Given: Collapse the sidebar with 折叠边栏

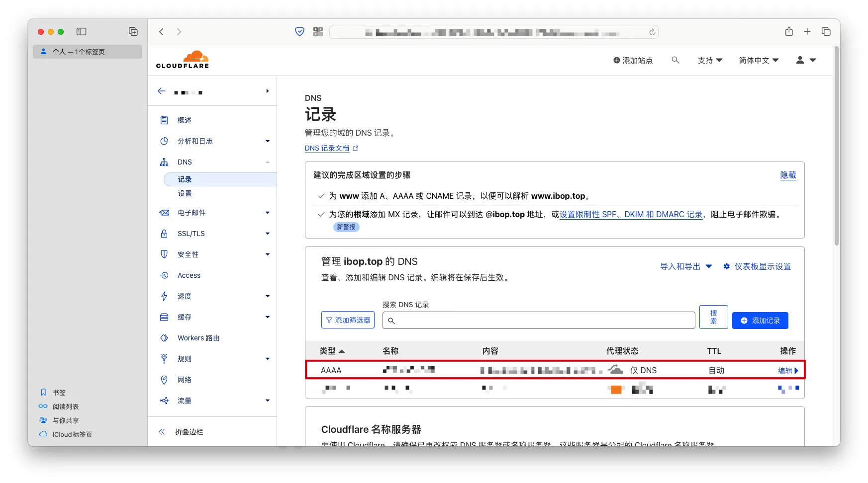Looking at the screenshot, I should [x=181, y=432].
